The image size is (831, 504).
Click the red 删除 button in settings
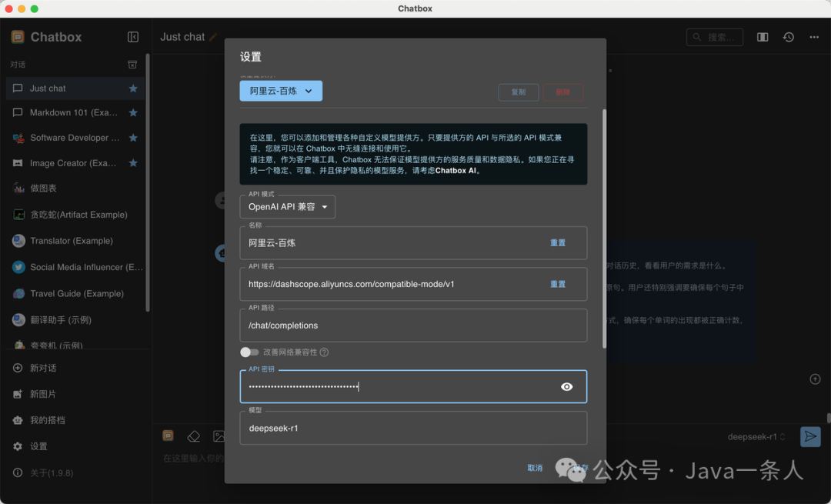562,92
